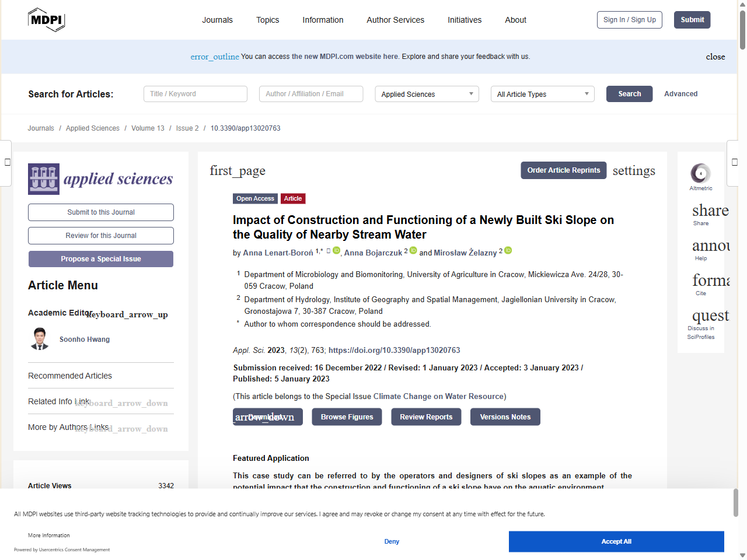
Task: Click the MDPI logo
Action: (x=46, y=19)
